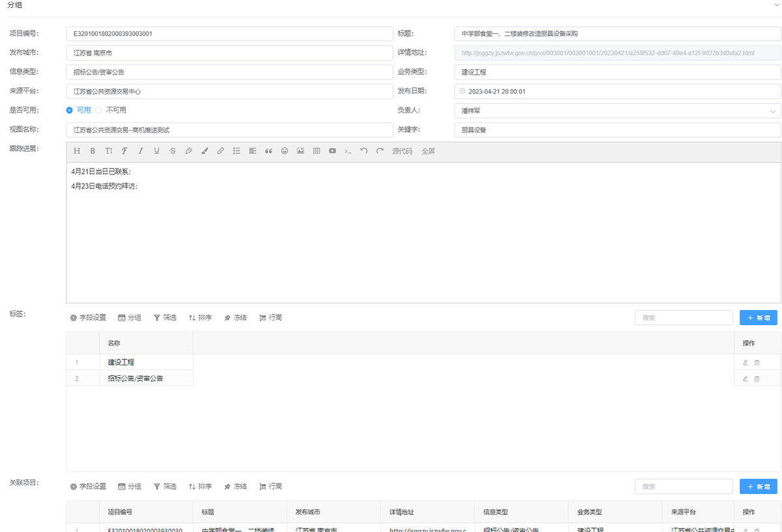This screenshot has width=782, height=532.
Task: Insert a video in editor
Action: [x=332, y=151]
